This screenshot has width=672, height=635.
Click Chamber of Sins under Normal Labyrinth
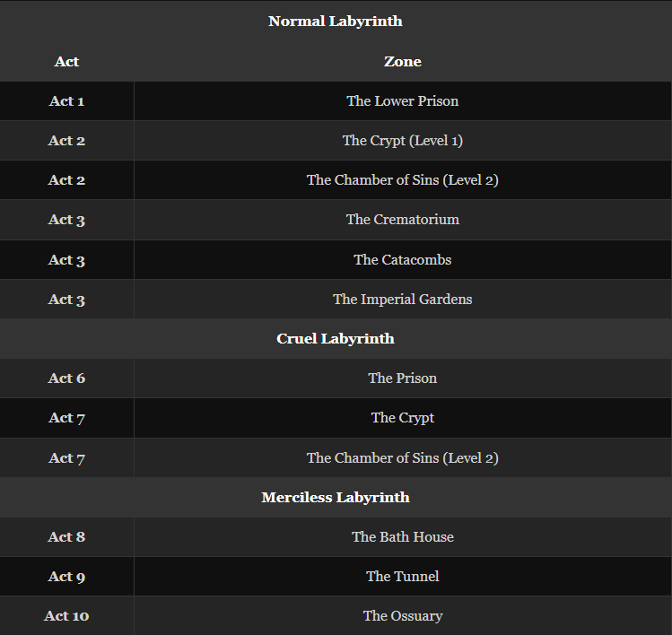pyautogui.click(x=402, y=179)
